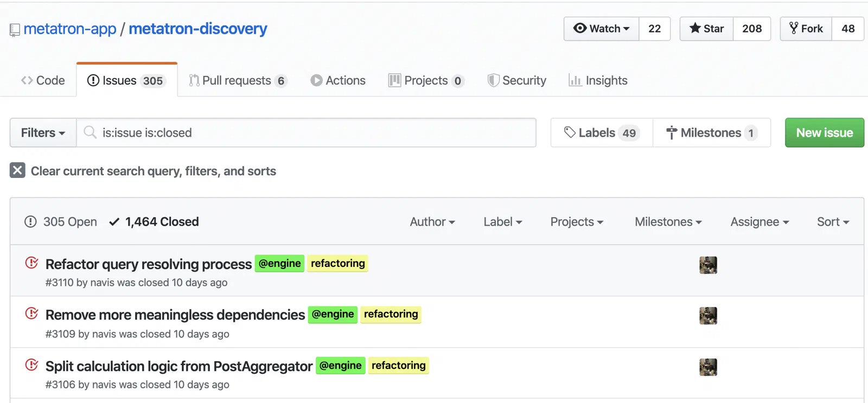
Task: Open the metatron-discovery repository link
Action: pyautogui.click(x=198, y=29)
